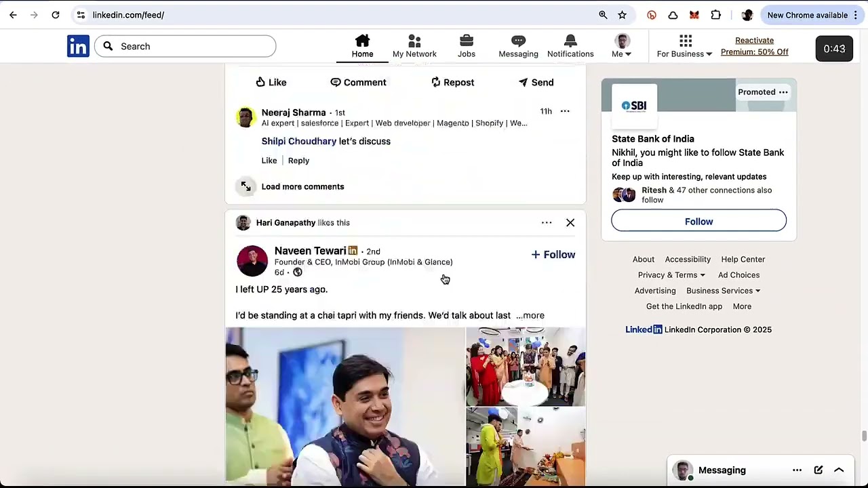The image size is (868, 488).
Task: Click New Chrome available button
Action: click(x=807, y=15)
